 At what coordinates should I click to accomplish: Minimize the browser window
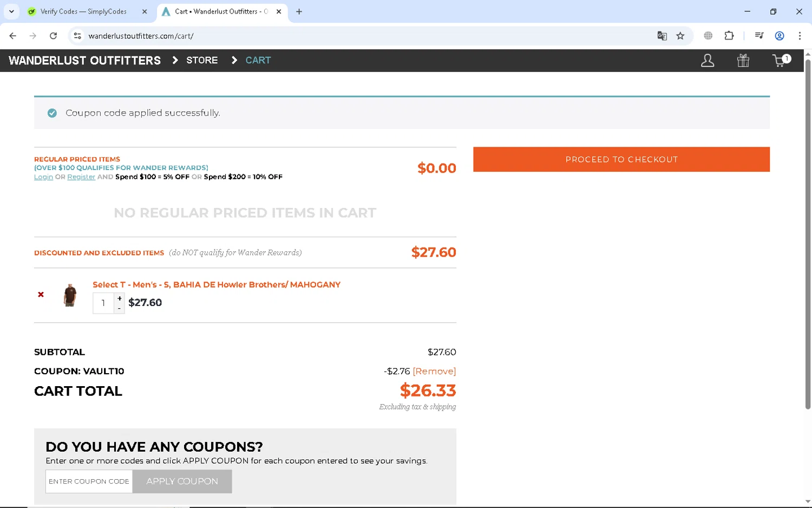click(748, 11)
